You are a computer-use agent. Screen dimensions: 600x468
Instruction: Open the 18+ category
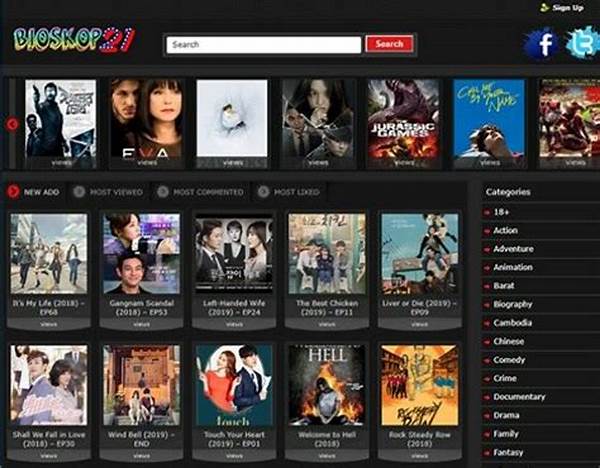(501, 212)
